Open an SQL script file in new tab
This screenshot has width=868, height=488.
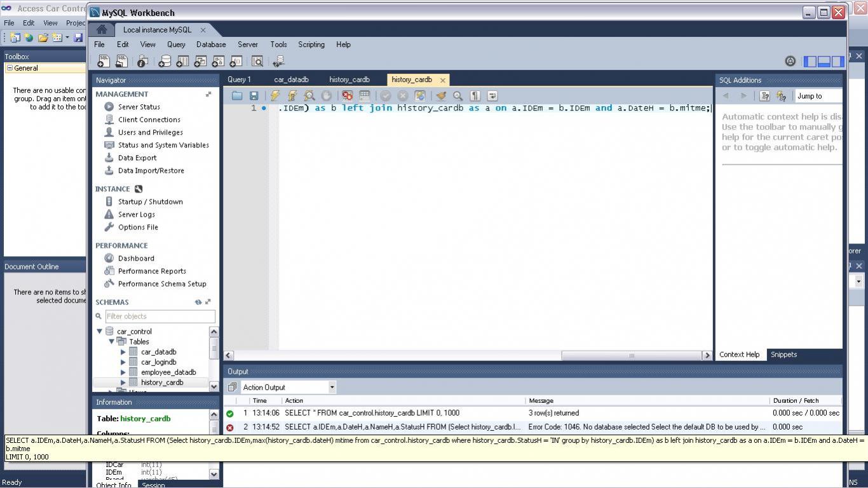pyautogui.click(x=121, y=61)
